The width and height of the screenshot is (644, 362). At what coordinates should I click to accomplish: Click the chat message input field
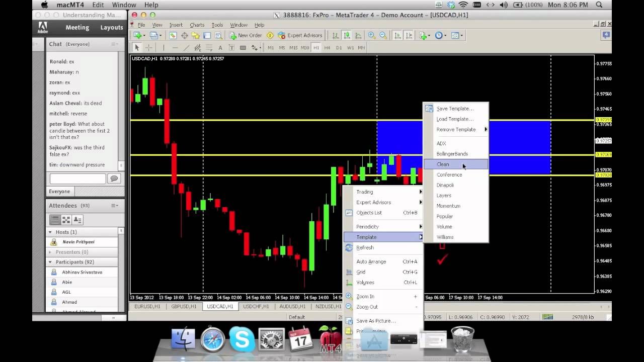[77, 178]
